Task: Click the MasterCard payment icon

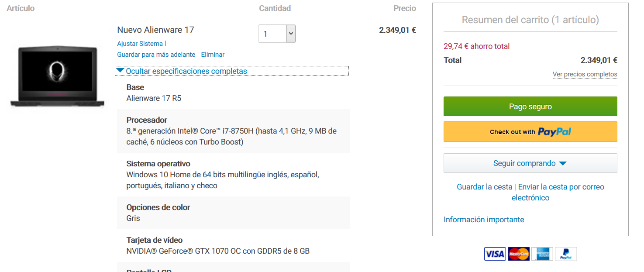Action: pos(519,254)
